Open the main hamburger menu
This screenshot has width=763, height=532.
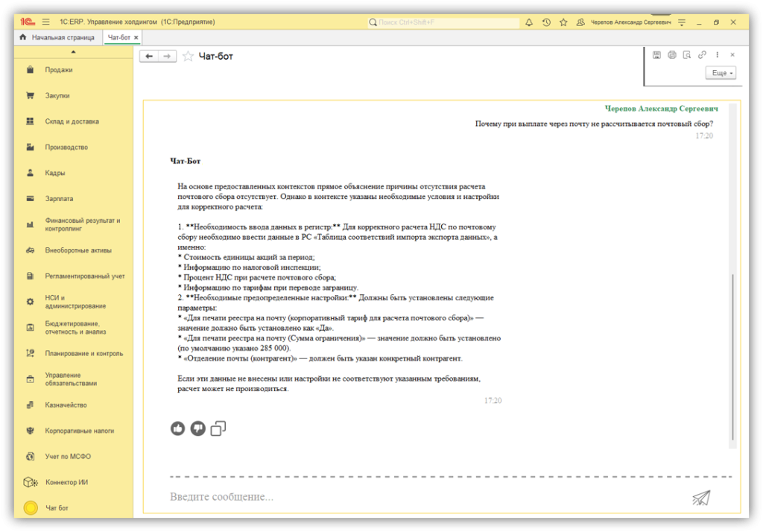pos(45,22)
